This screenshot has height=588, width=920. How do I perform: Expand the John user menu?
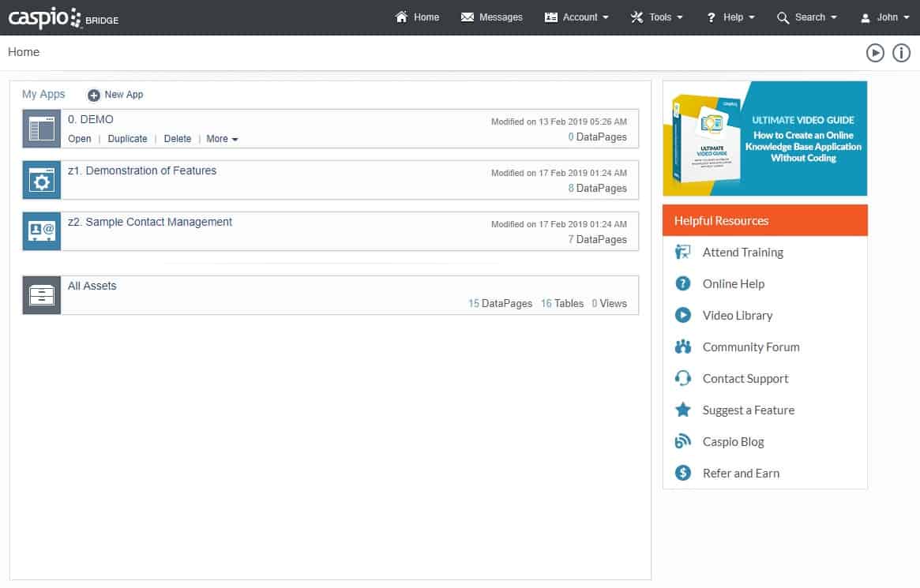click(885, 17)
